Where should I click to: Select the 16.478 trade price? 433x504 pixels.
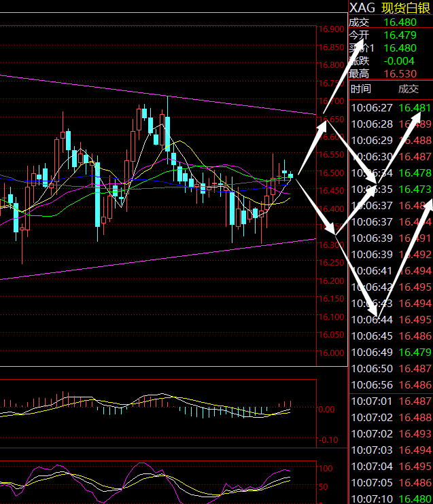(415, 173)
